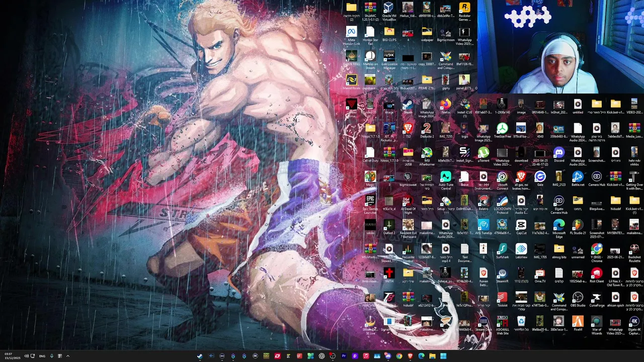Launch Marbles on Stream shortcut
This screenshot has width=644, height=362.
click(x=370, y=59)
